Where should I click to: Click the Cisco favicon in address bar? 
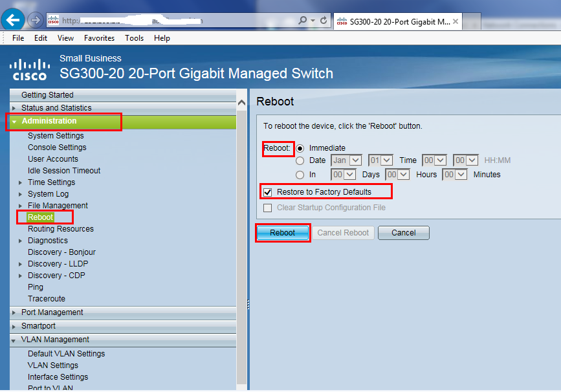pos(53,21)
